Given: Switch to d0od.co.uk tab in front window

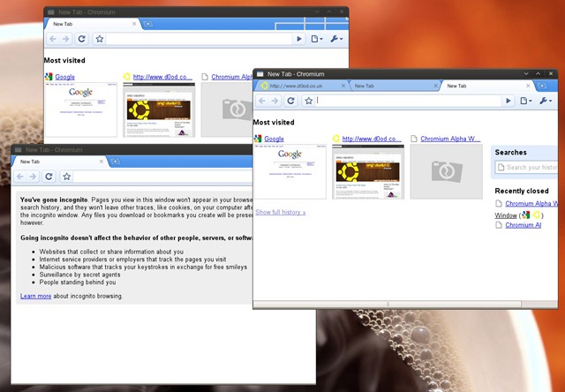Looking at the screenshot, I should tap(301, 86).
